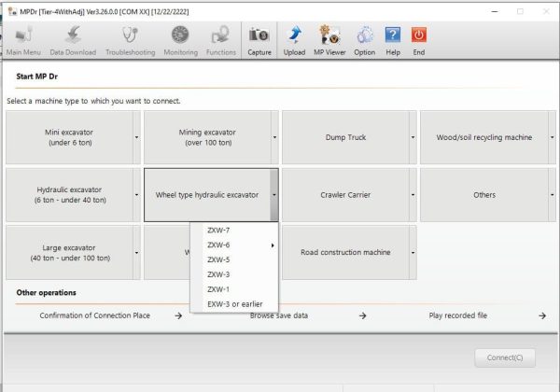Select the Others machine type button
The height and width of the screenshot is (392, 560).
click(484, 195)
